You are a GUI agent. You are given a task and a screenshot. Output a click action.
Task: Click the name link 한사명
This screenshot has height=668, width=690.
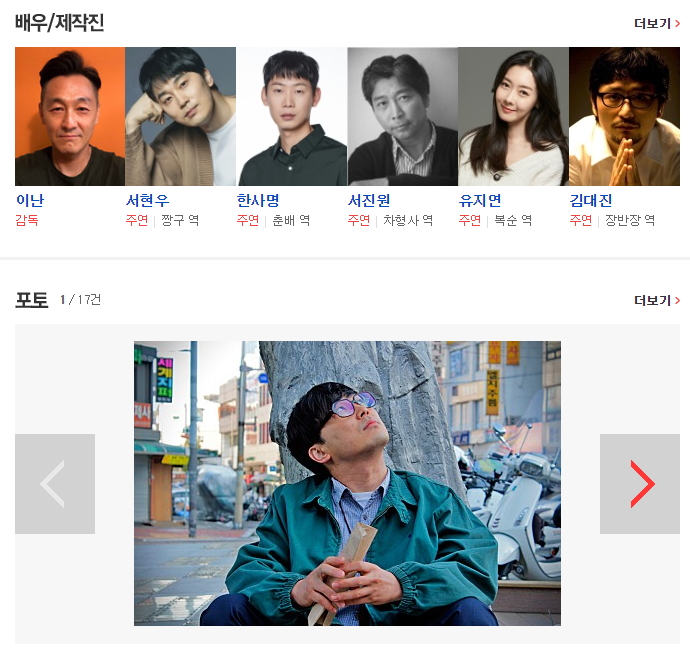point(258,200)
